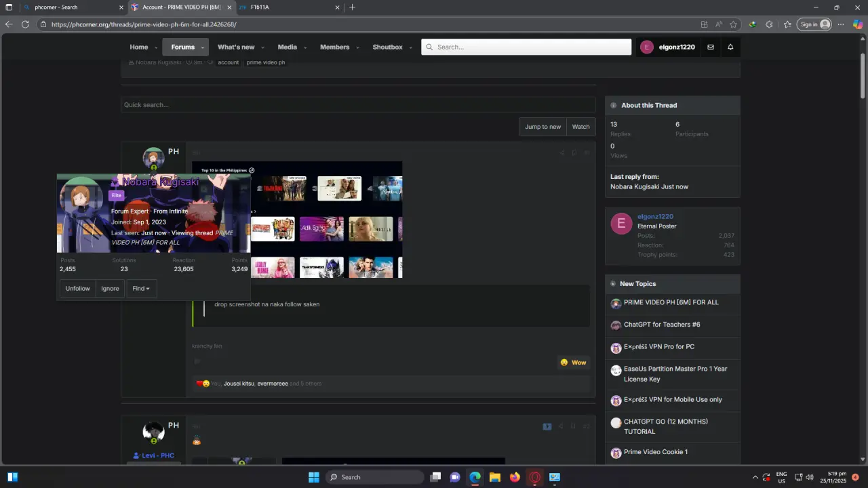
Task: Click the About this Thread info icon
Action: point(613,105)
